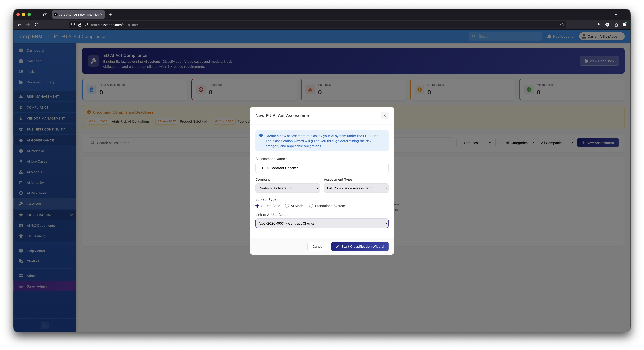Edit the Assessment Name field
The width and height of the screenshot is (644, 350).
click(322, 168)
